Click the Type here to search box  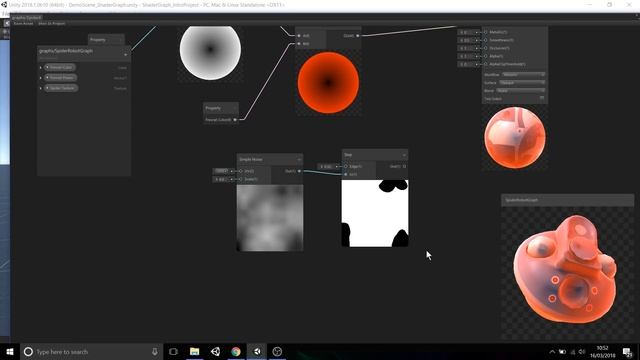coord(91,351)
